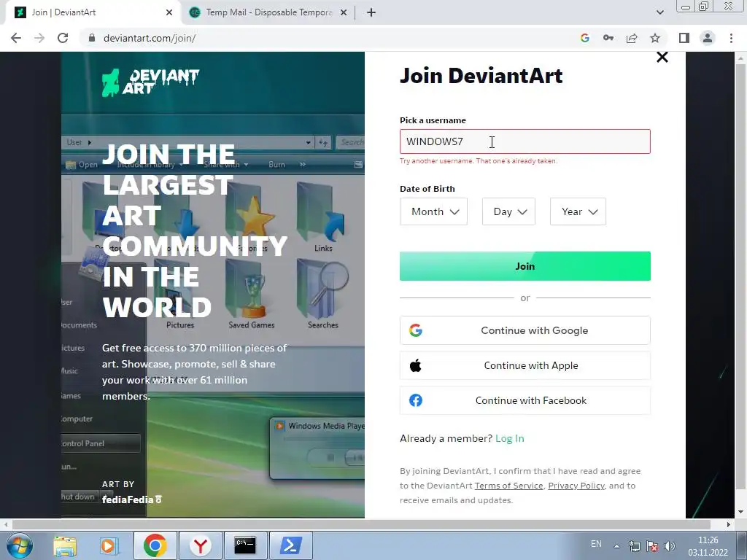
Task: Go forward in browser history
Action: (39, 38)
